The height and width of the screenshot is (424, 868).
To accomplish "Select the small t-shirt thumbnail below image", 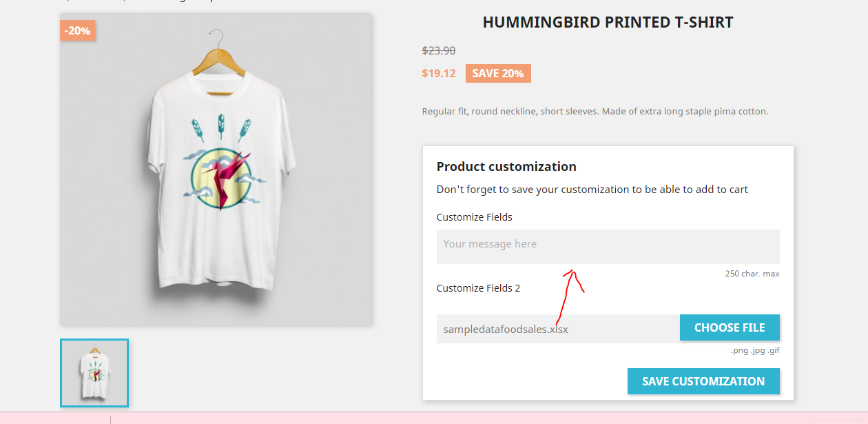I will (x=94, y=373).
